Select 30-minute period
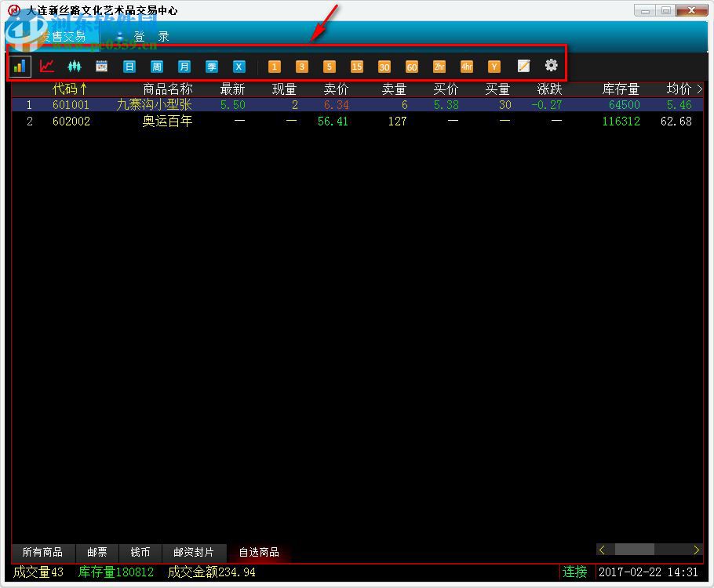The width and height of the screenshot is (714, 588). [384, 67]
